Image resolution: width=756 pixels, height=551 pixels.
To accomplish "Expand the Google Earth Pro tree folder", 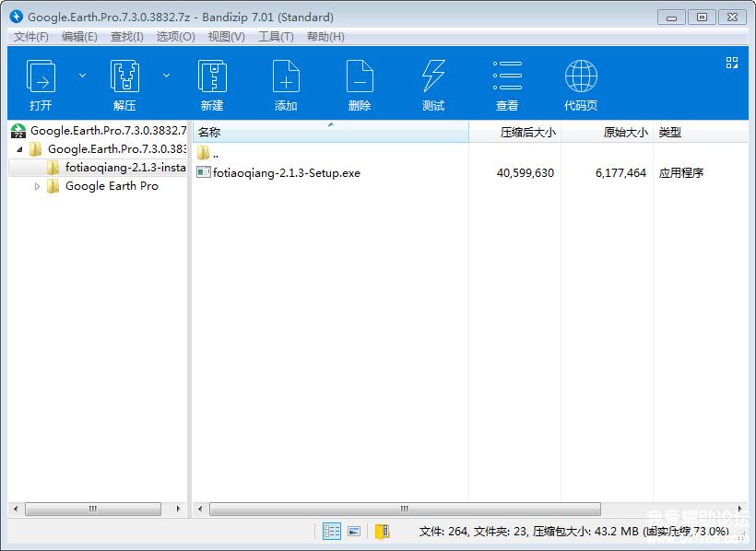I will [37, 186].
